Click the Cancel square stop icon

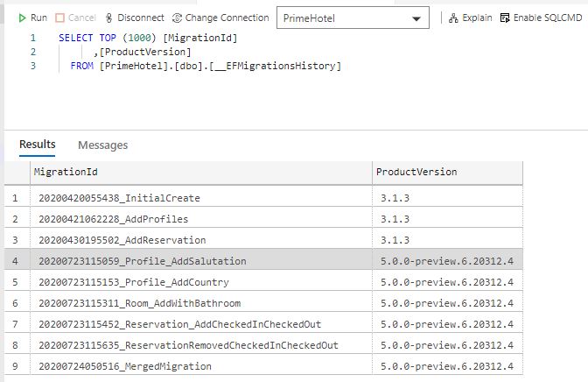pos(59,18)
